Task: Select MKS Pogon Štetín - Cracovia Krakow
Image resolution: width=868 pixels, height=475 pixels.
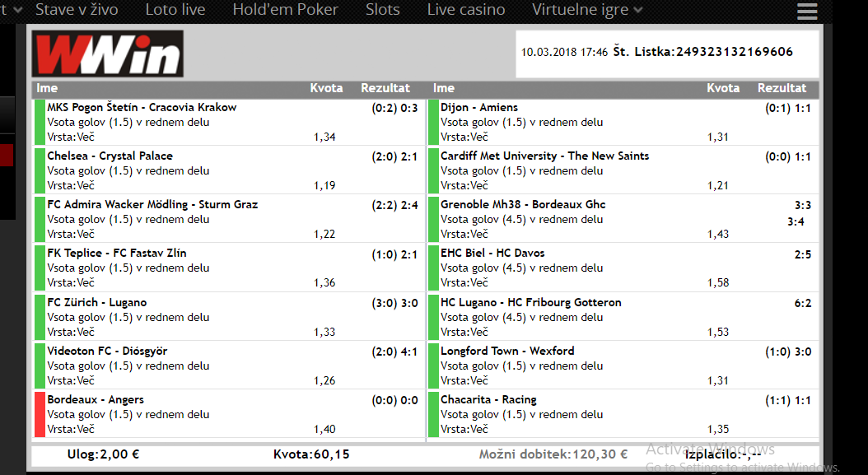Action: coord(142,107)
